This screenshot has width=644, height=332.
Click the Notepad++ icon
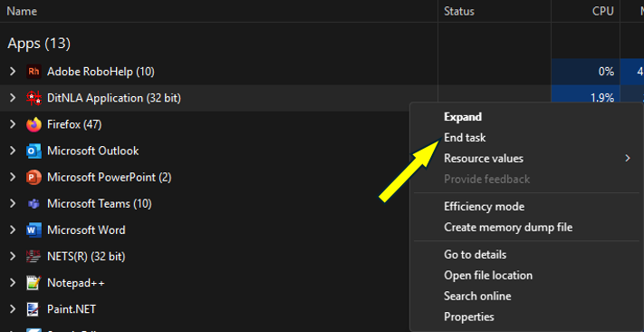pyautogui.click(x=34, y=283)
